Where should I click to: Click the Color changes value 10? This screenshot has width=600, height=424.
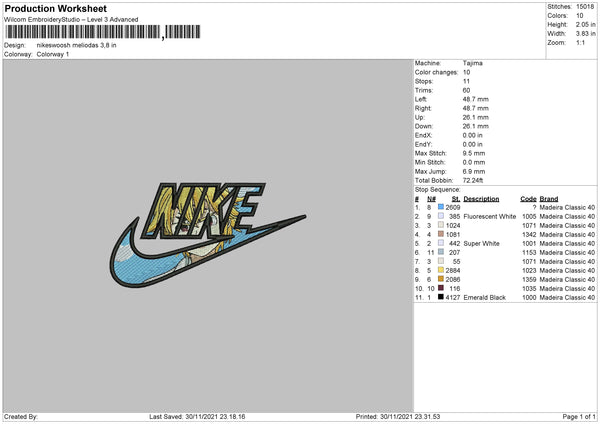[x=466, y=72]
